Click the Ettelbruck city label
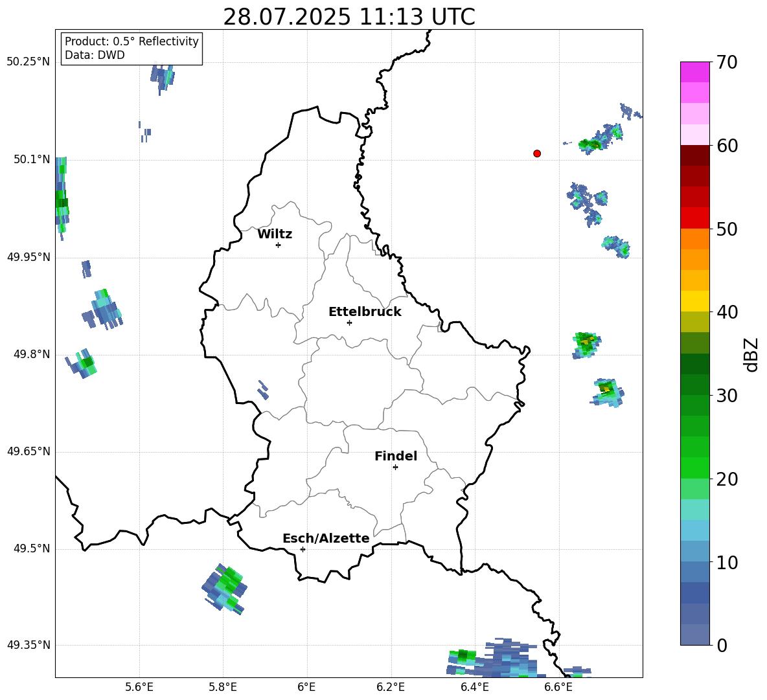 point(365,312)
